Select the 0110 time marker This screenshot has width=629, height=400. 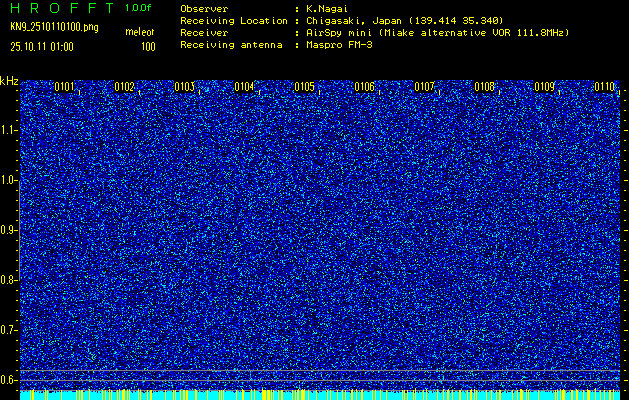click(x=604, y=87)
